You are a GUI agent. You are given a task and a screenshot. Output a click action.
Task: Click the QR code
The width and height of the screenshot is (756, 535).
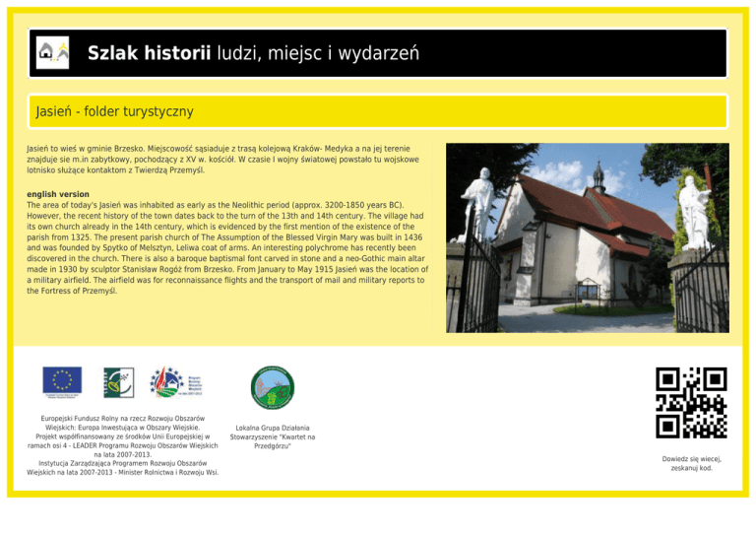point(691,402)
